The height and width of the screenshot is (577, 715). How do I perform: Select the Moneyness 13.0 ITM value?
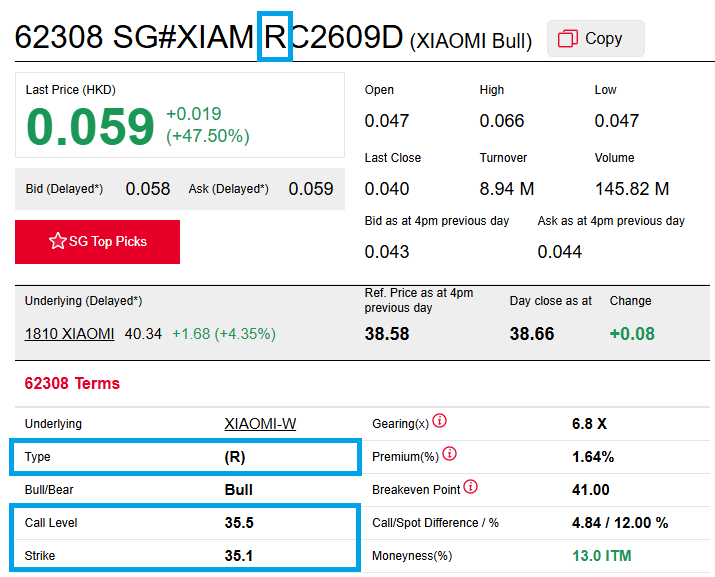[x=600, y=556]
